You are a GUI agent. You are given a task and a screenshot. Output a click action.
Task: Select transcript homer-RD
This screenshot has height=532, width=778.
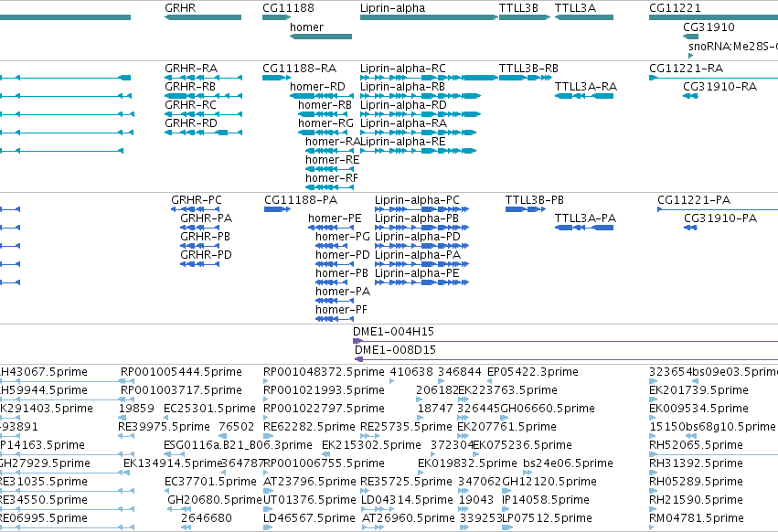pos(322,96)
